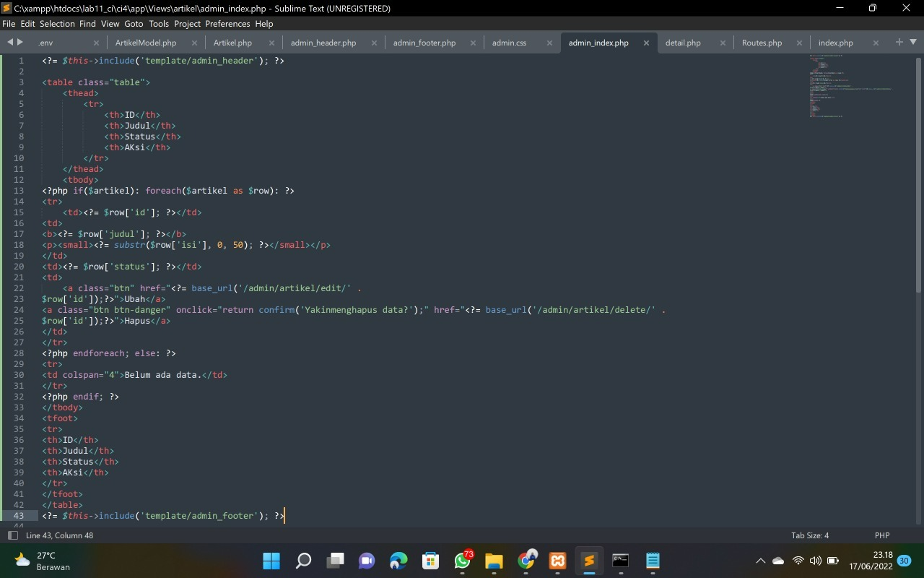Image resolution: width=924 pixels, height=578 pixels.
Task: Expand hidden system tray icons
Action: click(760, 561)
